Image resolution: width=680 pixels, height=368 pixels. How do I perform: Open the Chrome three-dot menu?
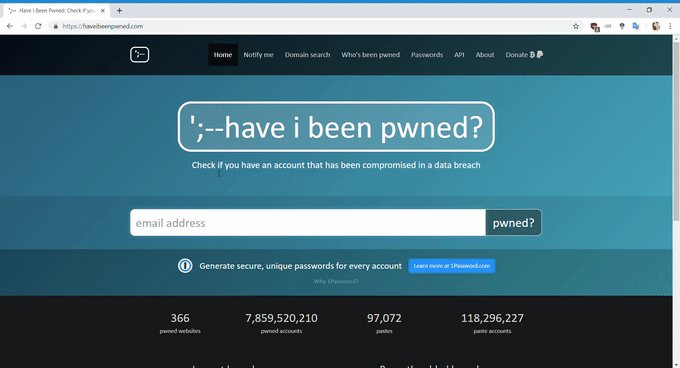point(670,26)
